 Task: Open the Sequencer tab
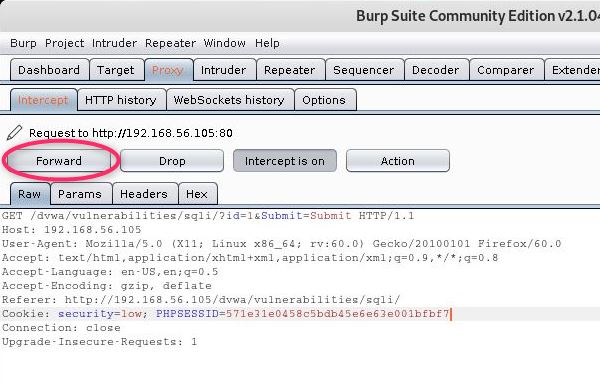pos(364,70)
